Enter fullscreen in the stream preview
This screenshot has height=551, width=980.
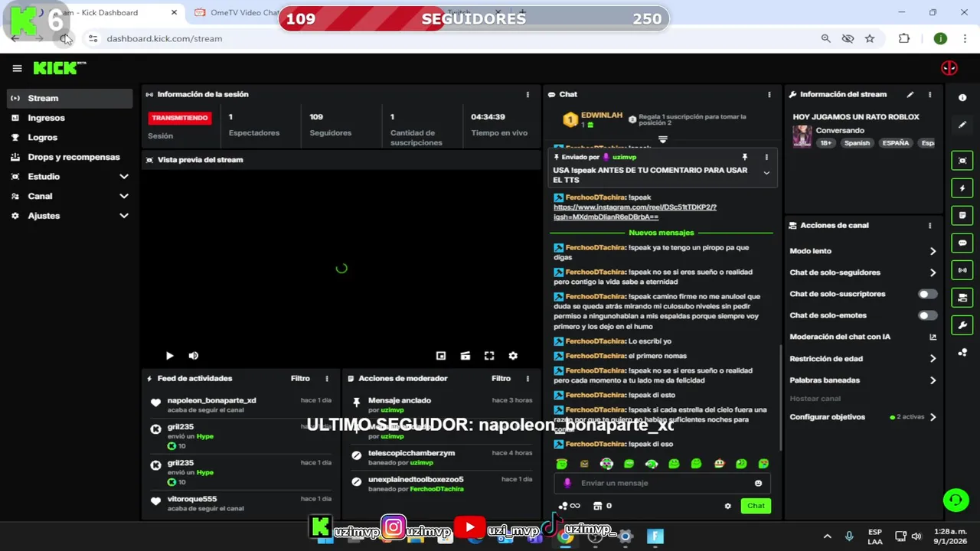click(x=489, y=356)
